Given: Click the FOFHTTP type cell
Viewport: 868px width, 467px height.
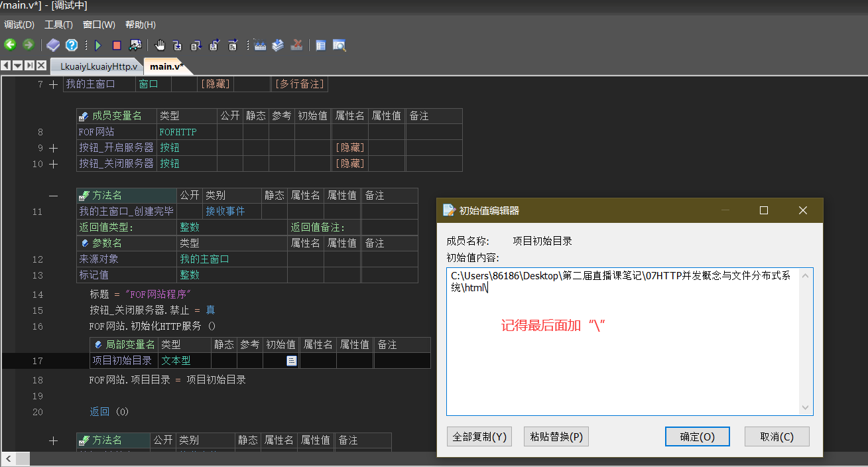Looking at the screenshot, I should (x=187, y=132).
